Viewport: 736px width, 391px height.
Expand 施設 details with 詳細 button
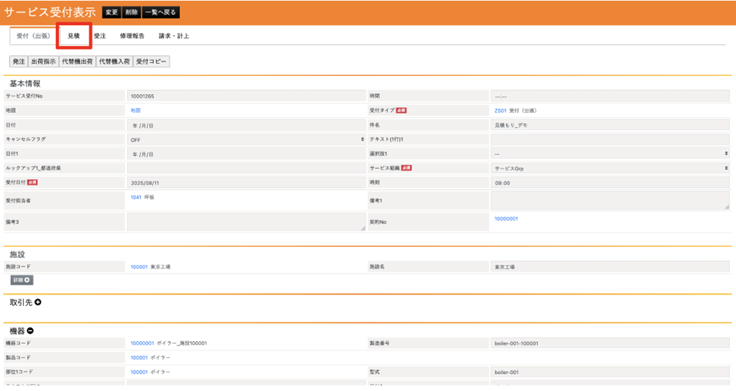(22, 280)
